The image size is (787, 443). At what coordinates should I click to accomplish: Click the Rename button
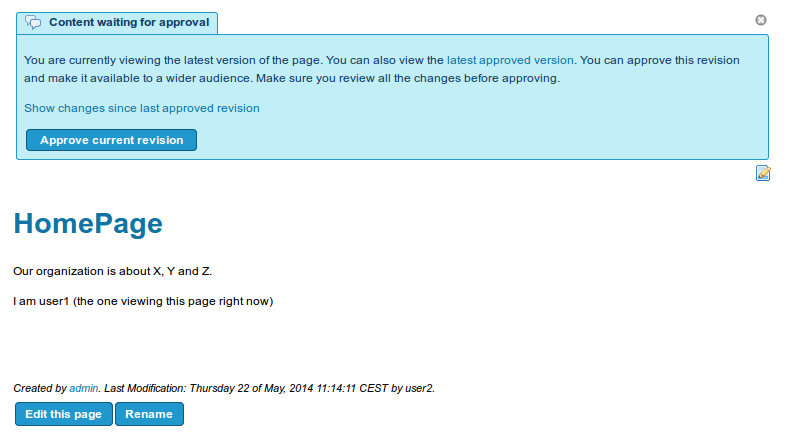(149, 414)
